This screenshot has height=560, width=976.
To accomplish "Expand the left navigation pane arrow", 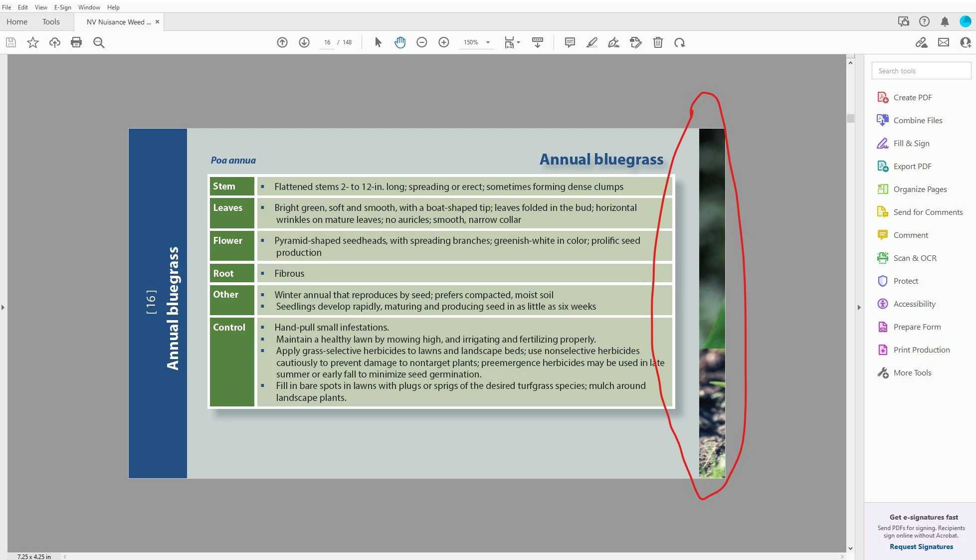I will click(3, 307).
